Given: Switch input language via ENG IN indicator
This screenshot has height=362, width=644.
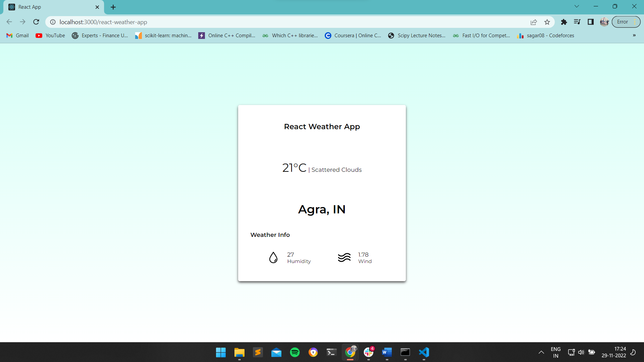Looking at the screenshot, I should coord(555,352).
